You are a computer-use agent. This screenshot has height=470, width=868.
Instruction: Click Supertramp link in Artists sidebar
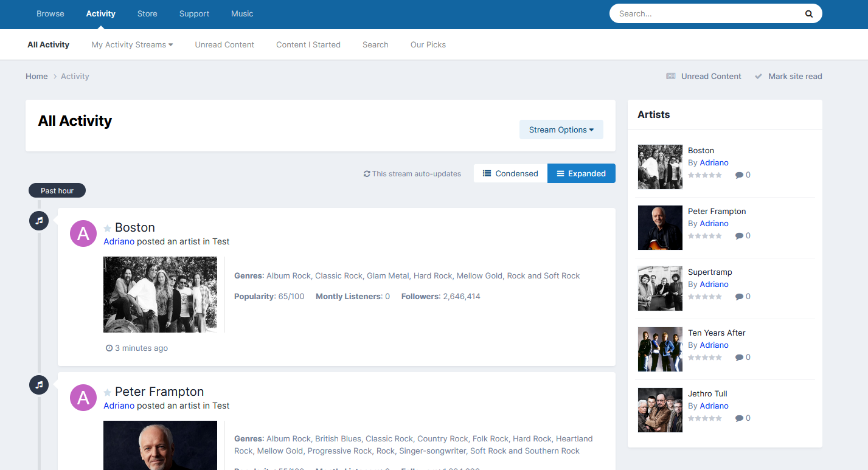710,272
